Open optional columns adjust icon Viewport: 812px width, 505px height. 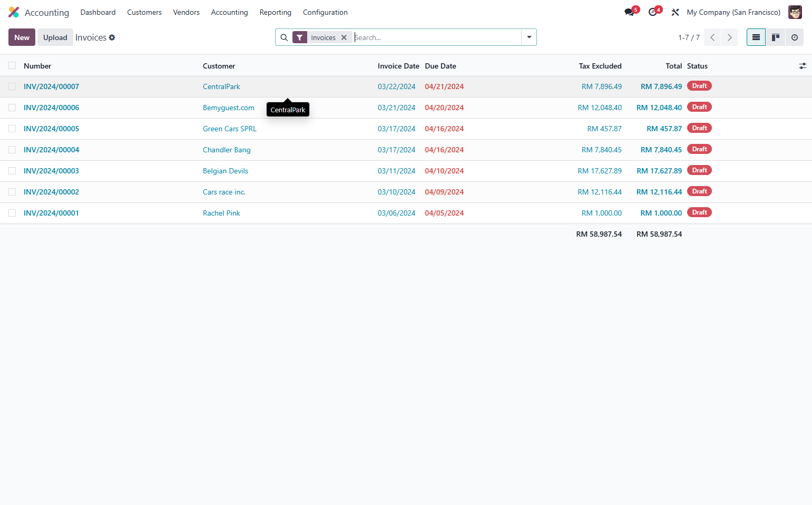click(x=803, y=66)
